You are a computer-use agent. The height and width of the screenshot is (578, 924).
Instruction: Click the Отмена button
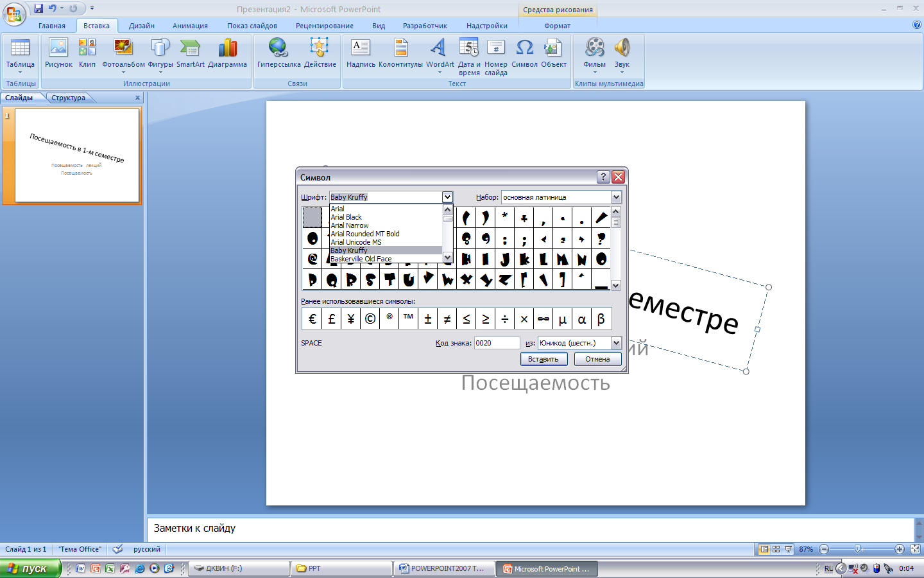click(597, 359)
